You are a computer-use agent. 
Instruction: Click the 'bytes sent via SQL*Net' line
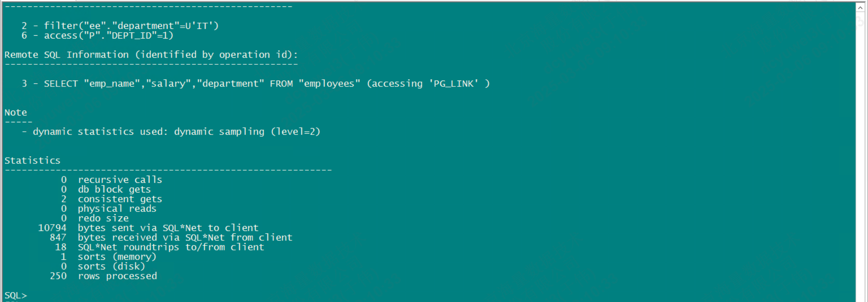point(168,228)
